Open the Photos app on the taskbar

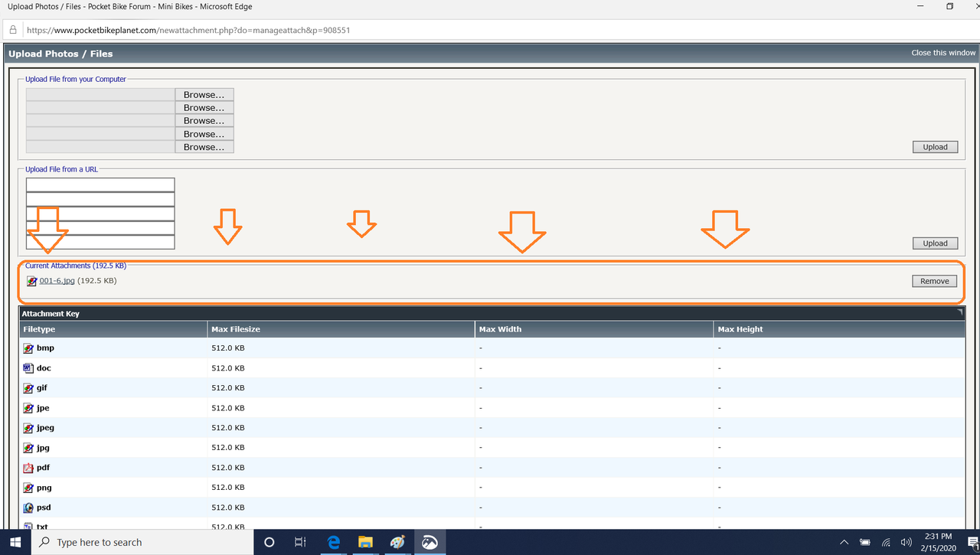(x=430, y=542)
